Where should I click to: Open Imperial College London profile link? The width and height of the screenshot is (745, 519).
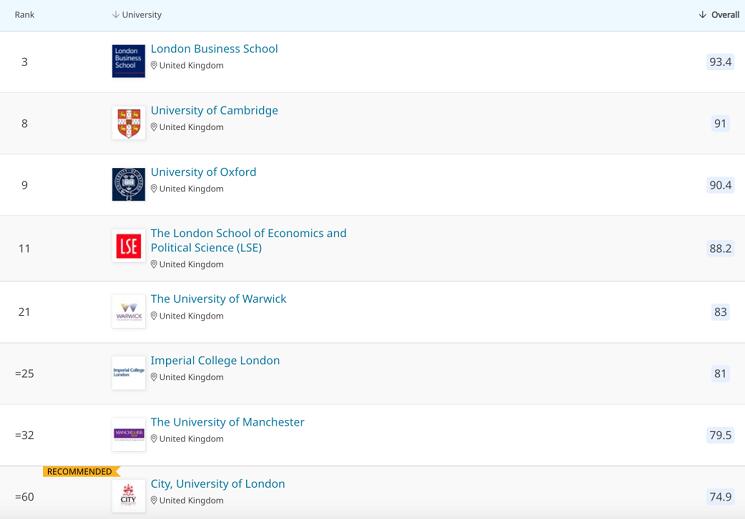(x=215, y=361)
